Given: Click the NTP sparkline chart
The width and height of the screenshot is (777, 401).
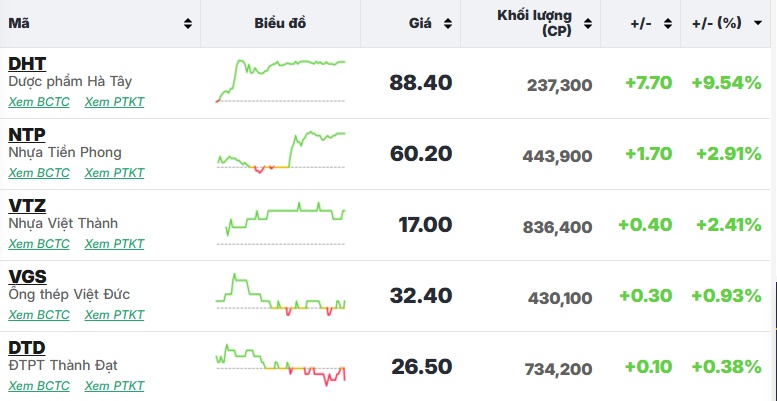Looking at the screenshot, I should click(x=280, y=152).
